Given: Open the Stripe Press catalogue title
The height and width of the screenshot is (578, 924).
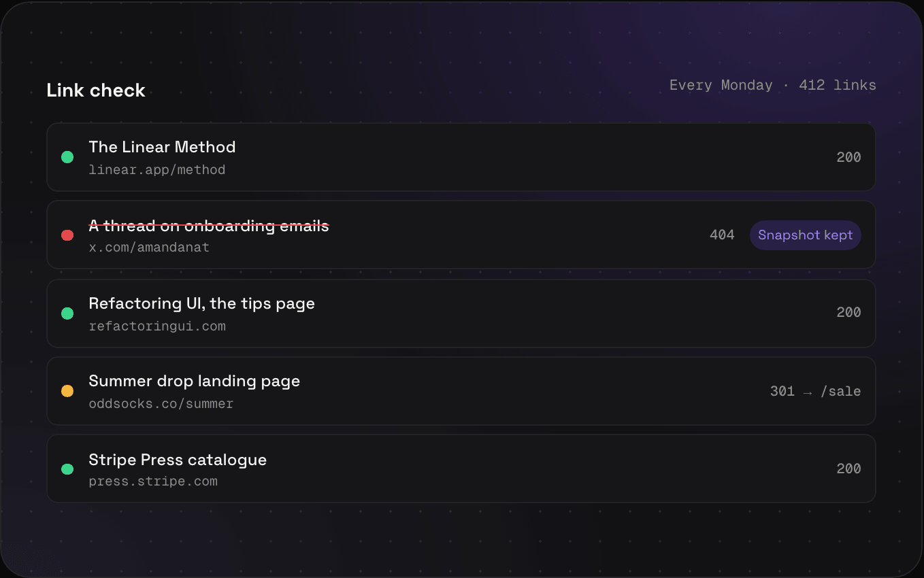Looking at the screenshot, I should pos(178,460).
